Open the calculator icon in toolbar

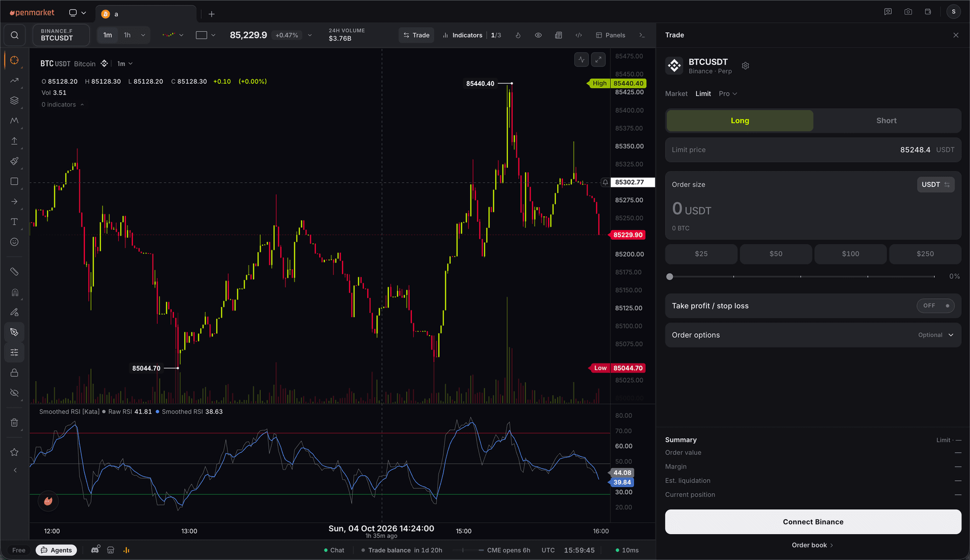(558, 35)
